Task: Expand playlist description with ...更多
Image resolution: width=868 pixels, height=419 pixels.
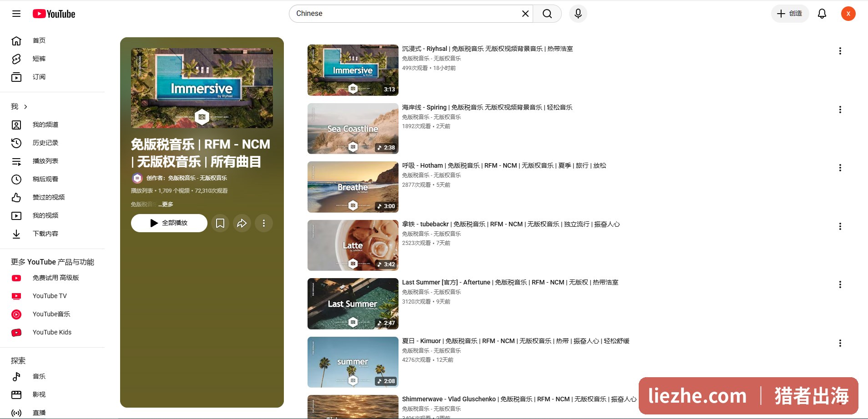Action: 166,205
